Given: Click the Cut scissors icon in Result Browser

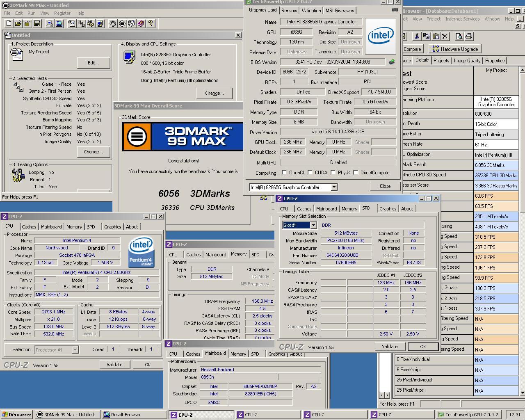Looking at the screenshot, I should [x=417, y=37].
